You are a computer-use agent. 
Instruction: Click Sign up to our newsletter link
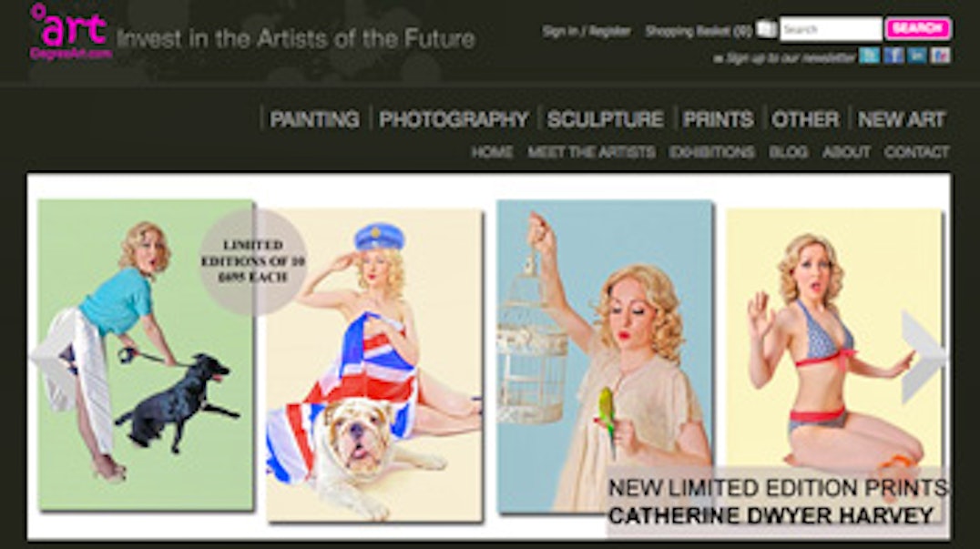tap(784, 58)
